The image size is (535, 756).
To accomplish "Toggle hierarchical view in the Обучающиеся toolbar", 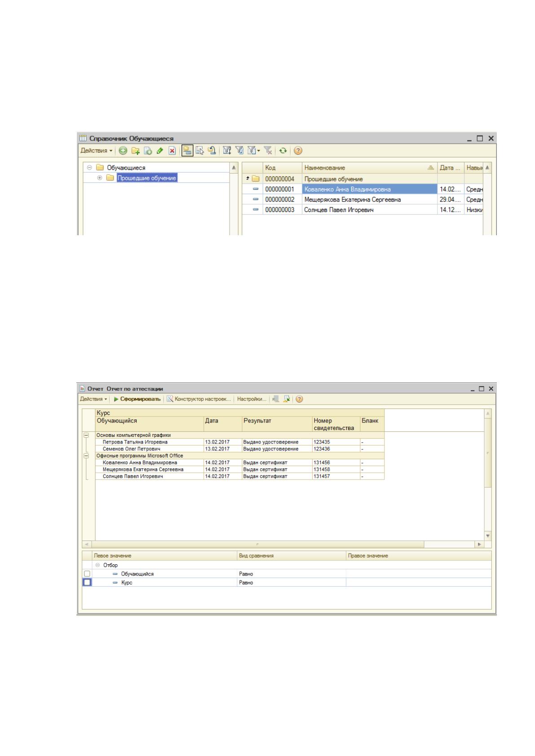I will point(187,151).
